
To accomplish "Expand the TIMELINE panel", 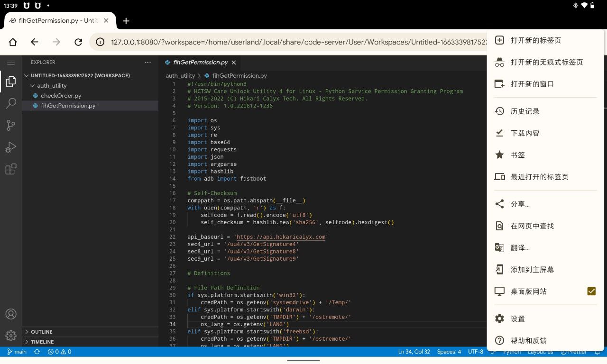I will (x=90, y=342).
